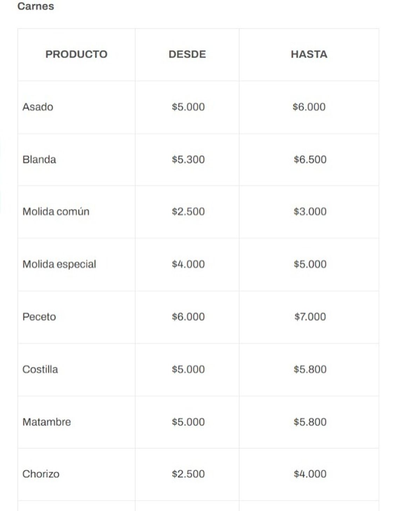Select the Matambre product cell
The width and height of the screenshot is (420, 511).
(47, 422)
